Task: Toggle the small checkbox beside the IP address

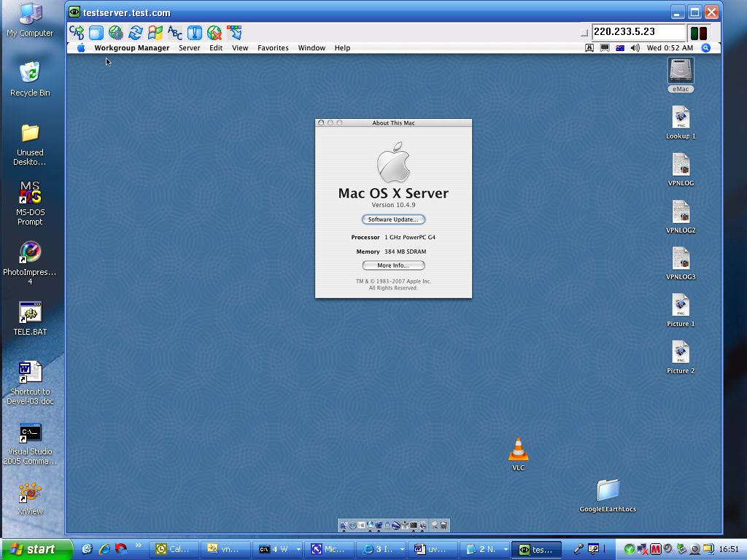Action: 584,33
